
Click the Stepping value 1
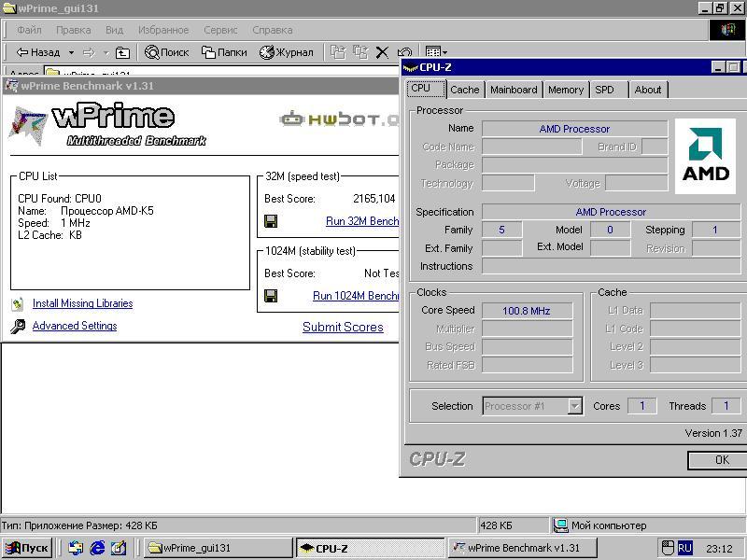715,230
